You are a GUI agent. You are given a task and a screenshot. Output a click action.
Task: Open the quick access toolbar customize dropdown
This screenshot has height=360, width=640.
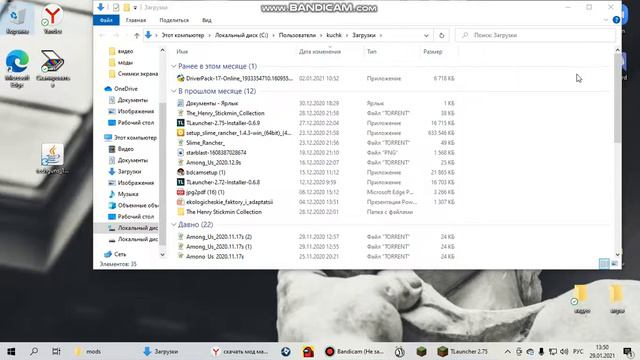pos(135,7)
